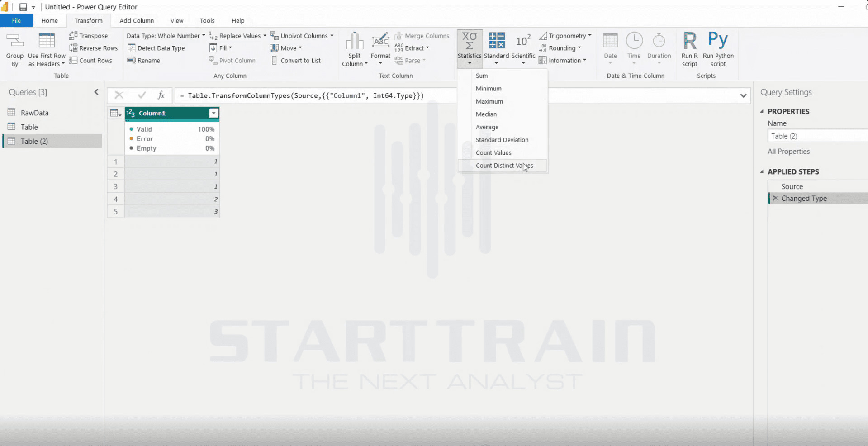Click the table menu icon beside Column1
The image size is (868, 446).
pyautogui.click(x=116, y=113)
